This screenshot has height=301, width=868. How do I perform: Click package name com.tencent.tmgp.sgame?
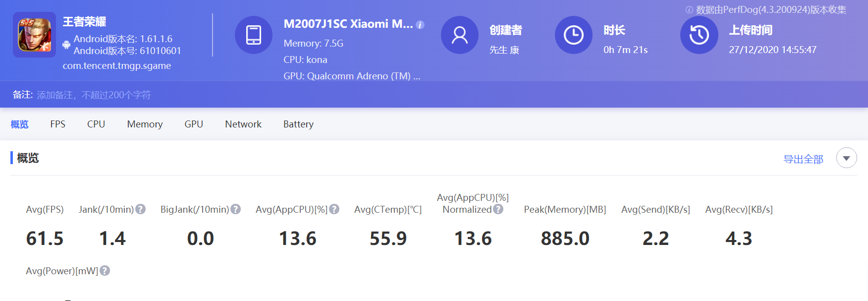117,65
